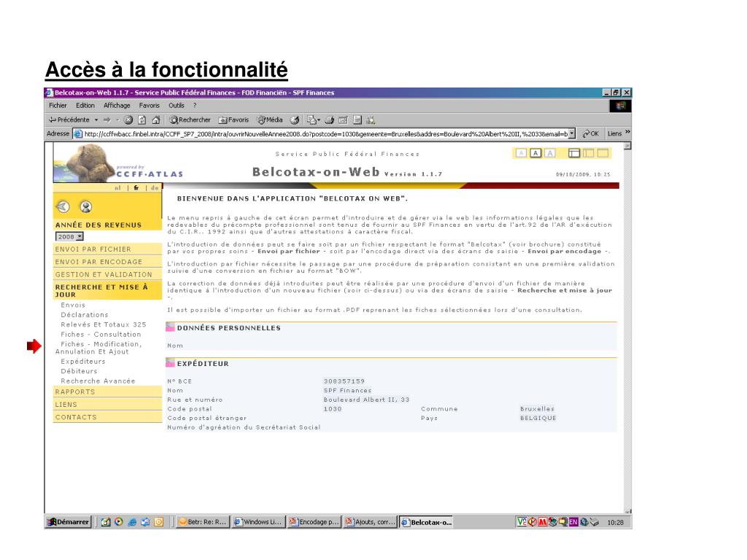Open the Affichage menu
Image resolution: width=747 pixels, height=560 pixels.
[x=117, y=106]
